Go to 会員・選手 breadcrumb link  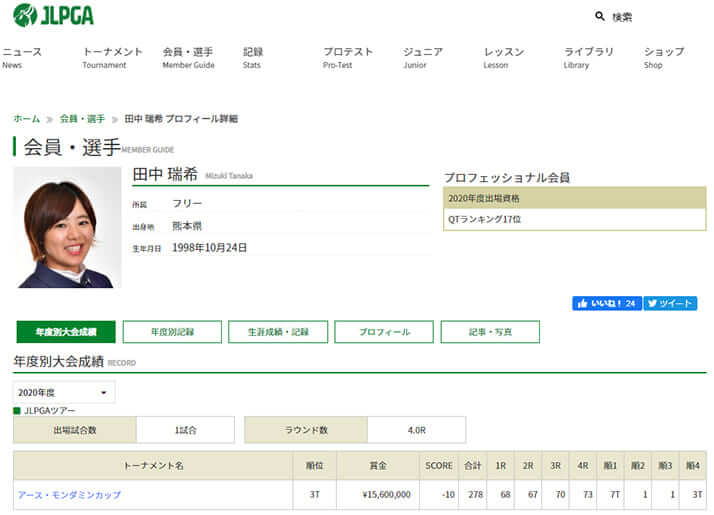(82, 119)
